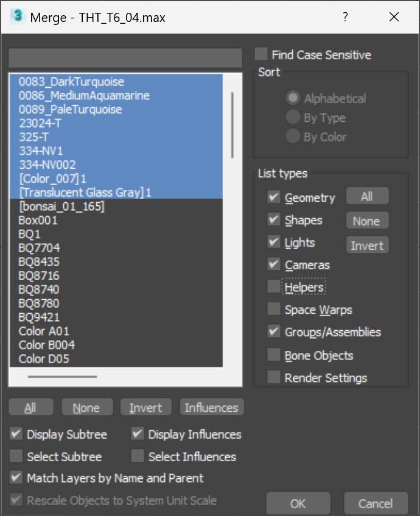
Task: Click the Influences button below the list
Action: pyautogui.click(x=211, y=408)
